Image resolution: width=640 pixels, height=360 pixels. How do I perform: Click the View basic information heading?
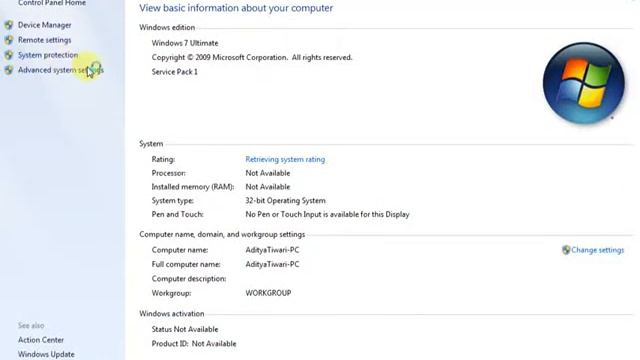tap(236, 8)
